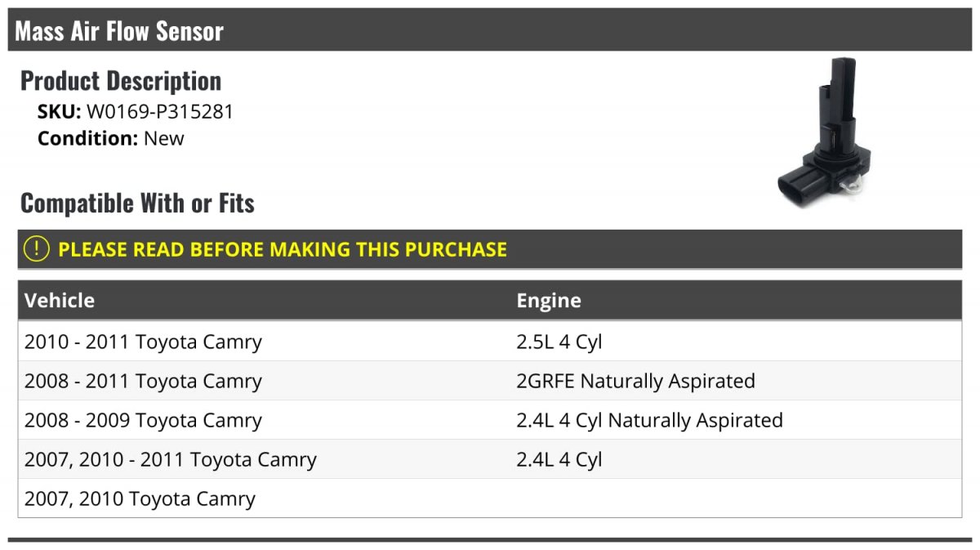
Task: Click the 'Vehicle' column header
Action: [x=60, y=300]
